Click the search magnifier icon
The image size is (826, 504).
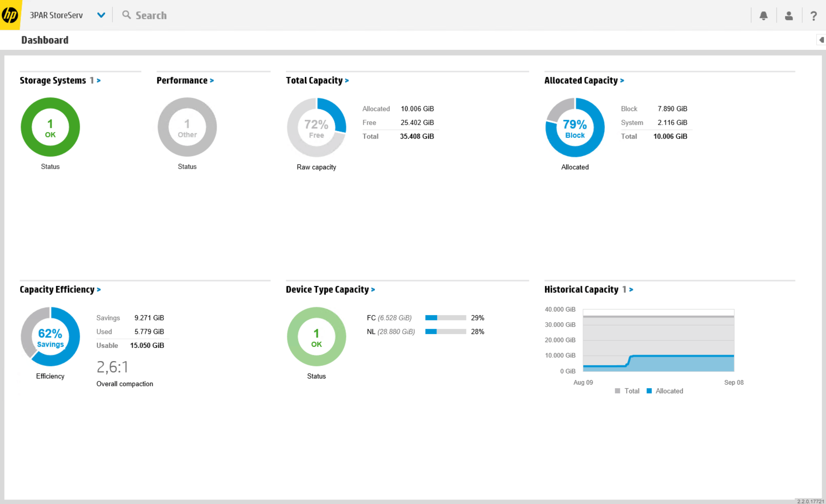(127, 15)
